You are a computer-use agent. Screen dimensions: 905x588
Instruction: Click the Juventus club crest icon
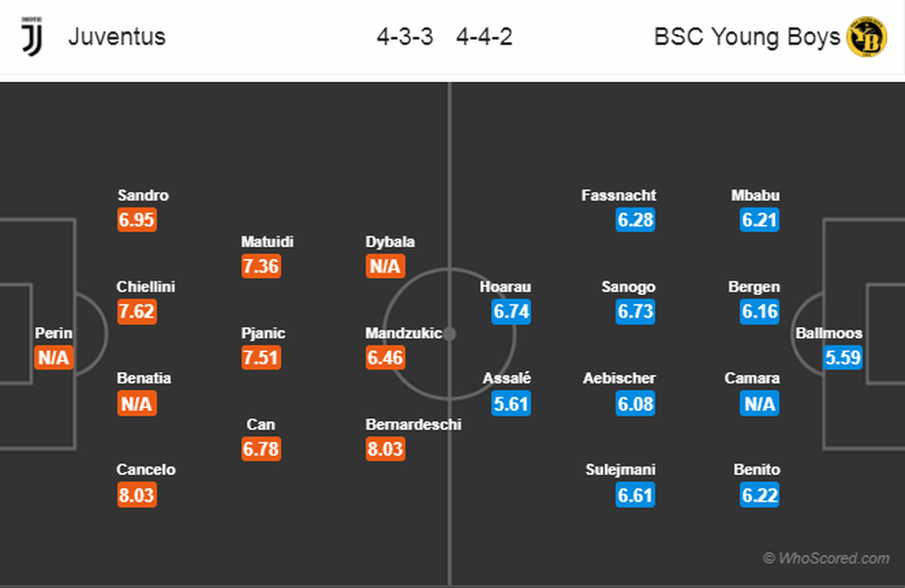click(32, 37)
